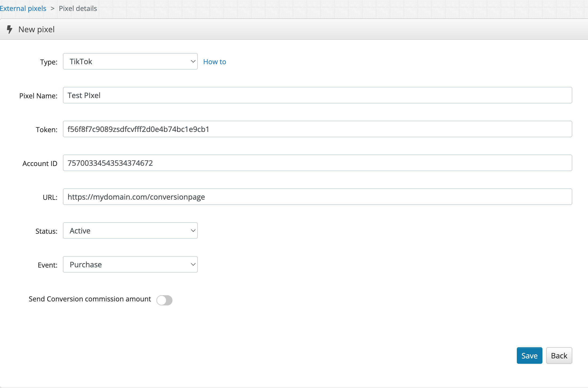Image resolution: width=588 pixels, height=388 pixels.
Task: Expand the Status dropdown set to Active
Action: click(125, 231)
